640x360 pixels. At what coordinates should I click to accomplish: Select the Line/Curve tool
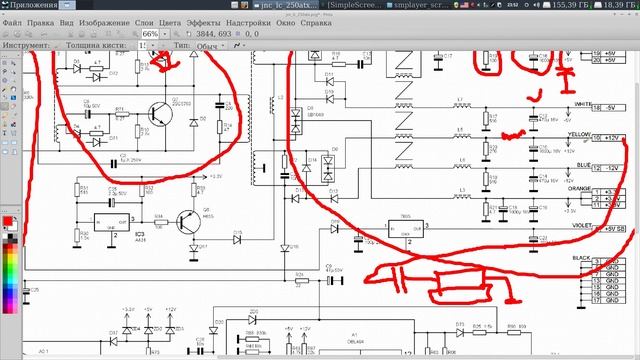pos(13,133)
